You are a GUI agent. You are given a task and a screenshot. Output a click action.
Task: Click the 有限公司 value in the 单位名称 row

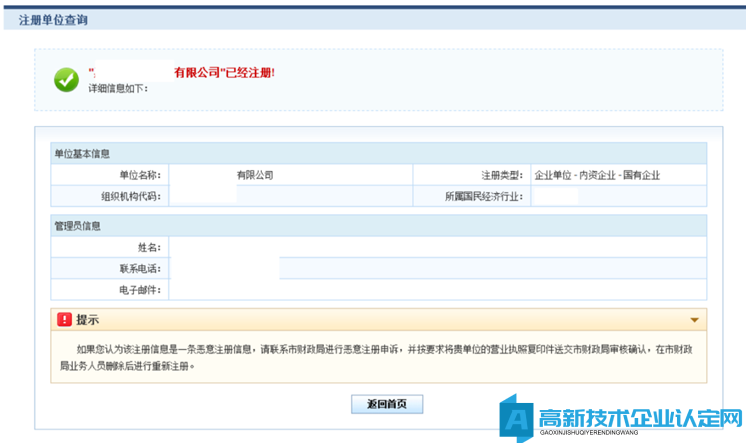[255, 175]
